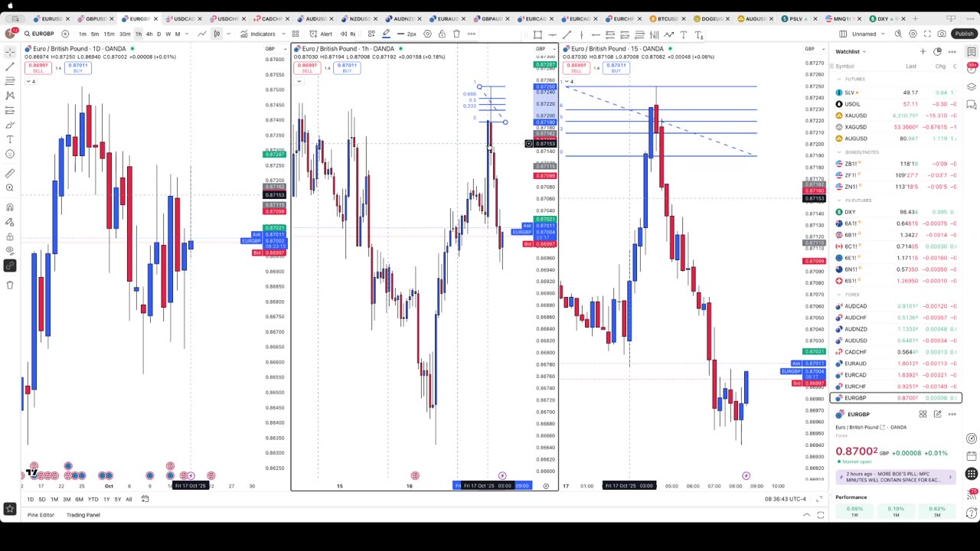Select the rectangle drawing tool in favorites bar
Image resolution: width=980 pixels, height=551 pixels.
537,34
